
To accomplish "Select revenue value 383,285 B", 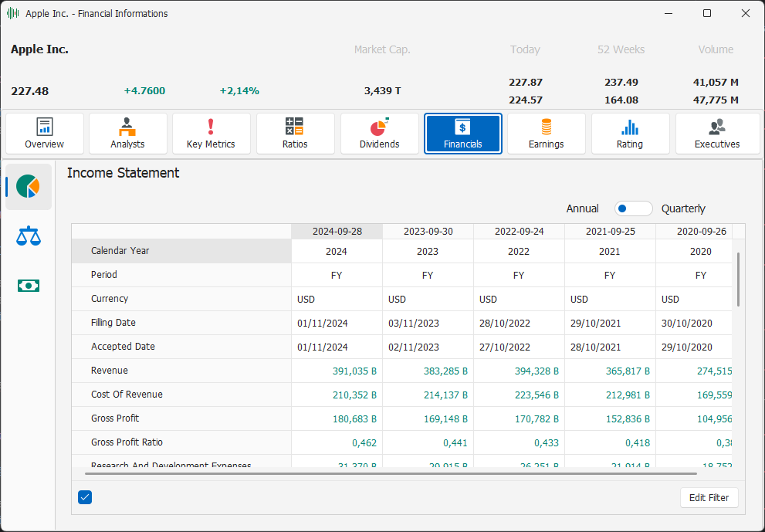I will [445, 371].
